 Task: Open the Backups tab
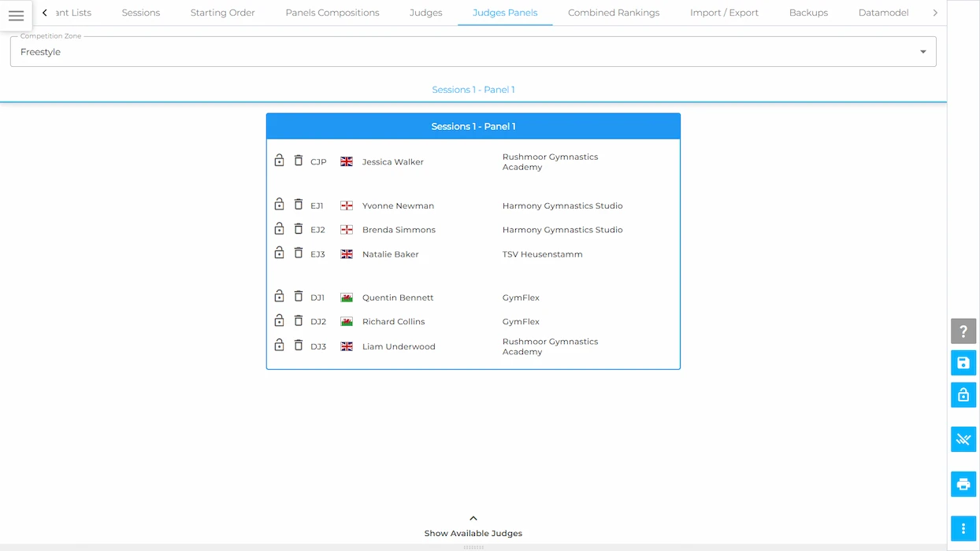(808, 13)
